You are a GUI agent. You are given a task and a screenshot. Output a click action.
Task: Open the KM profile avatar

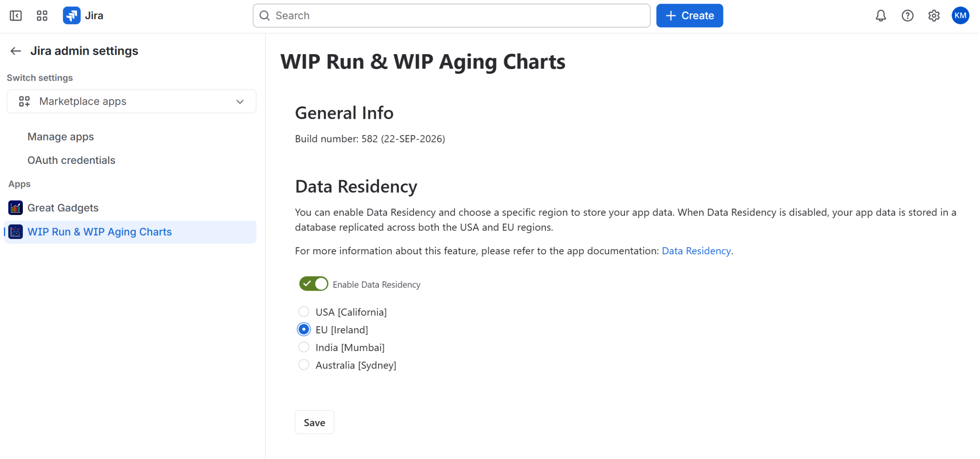tap(960, 16)
